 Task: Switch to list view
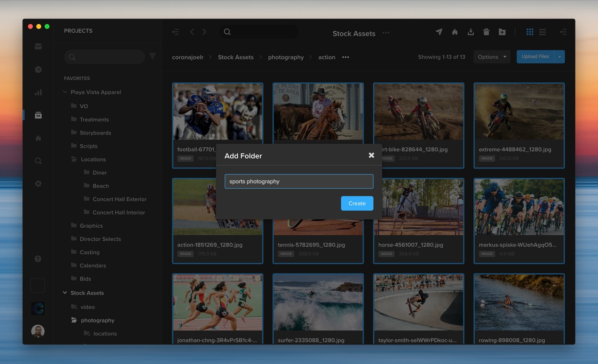[x=542, y=32]
